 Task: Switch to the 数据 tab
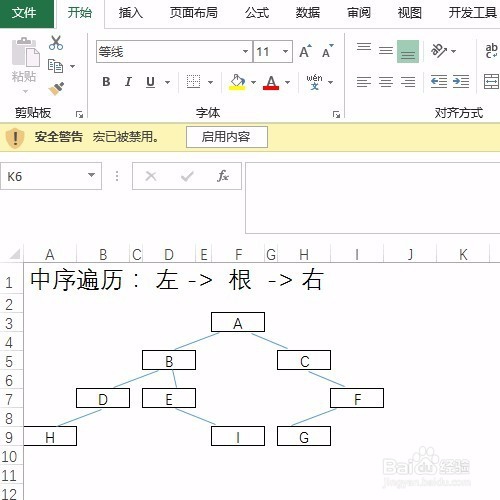coord(308,13)
